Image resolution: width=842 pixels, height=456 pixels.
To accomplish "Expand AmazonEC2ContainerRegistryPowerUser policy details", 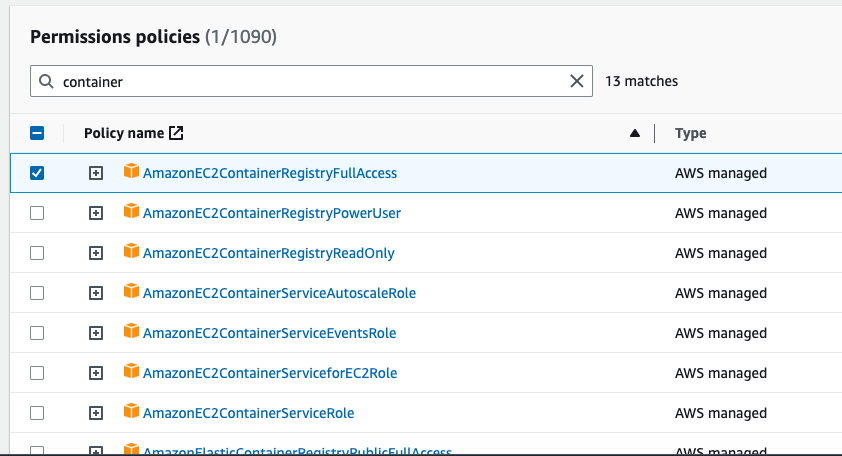I will (x=96, y=213).
